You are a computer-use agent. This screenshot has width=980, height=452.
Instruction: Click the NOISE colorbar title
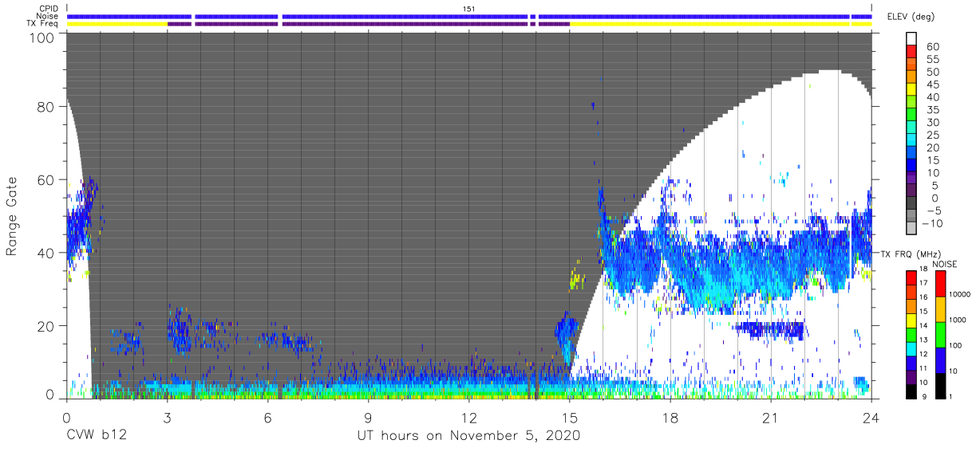tap(944, 264)
